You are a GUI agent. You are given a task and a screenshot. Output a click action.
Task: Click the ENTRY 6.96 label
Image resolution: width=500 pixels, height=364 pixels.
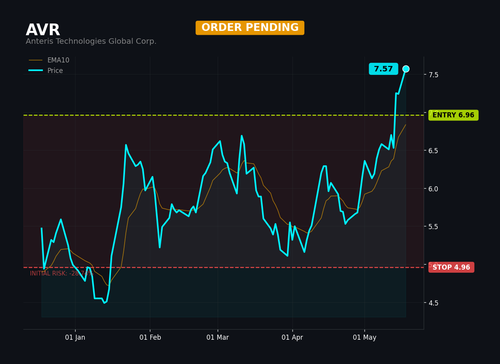pos(453,115)
